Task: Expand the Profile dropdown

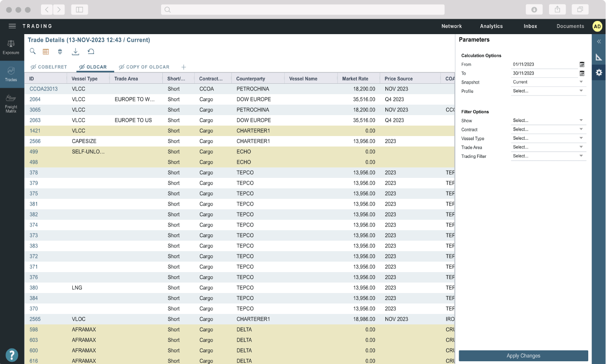Action: (x=548, y=91)
